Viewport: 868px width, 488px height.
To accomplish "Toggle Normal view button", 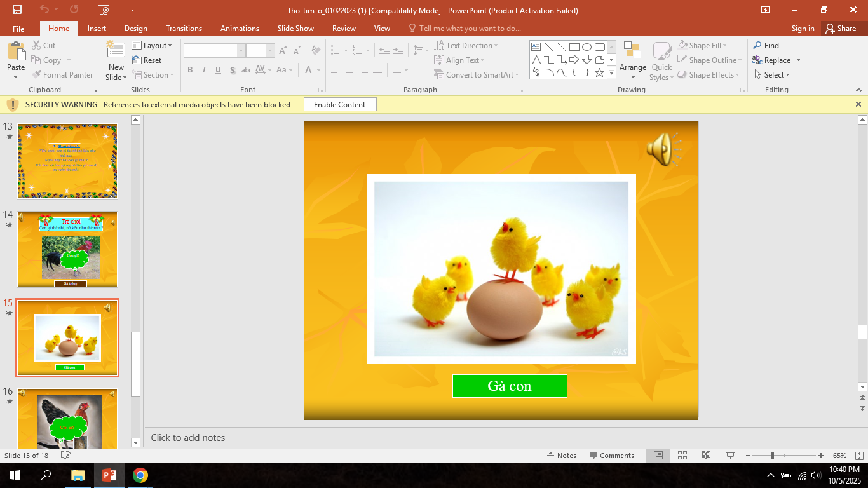I will pyautogui.click(x=658, y=456).
